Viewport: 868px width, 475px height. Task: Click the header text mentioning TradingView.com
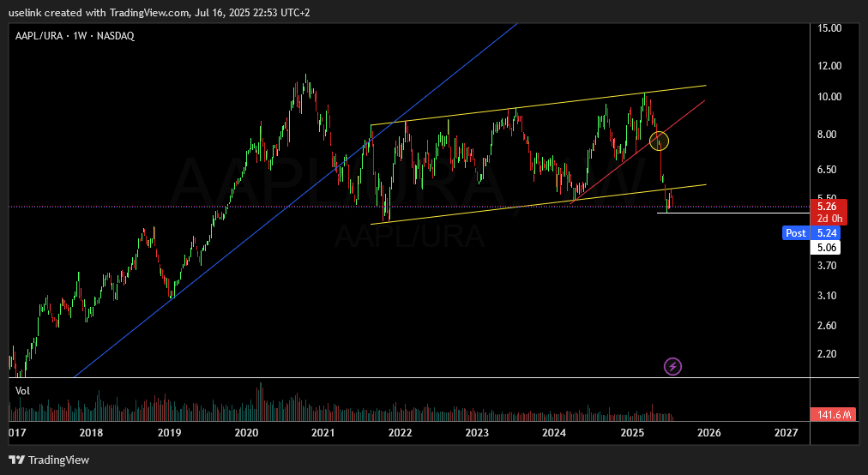point(160,13)
